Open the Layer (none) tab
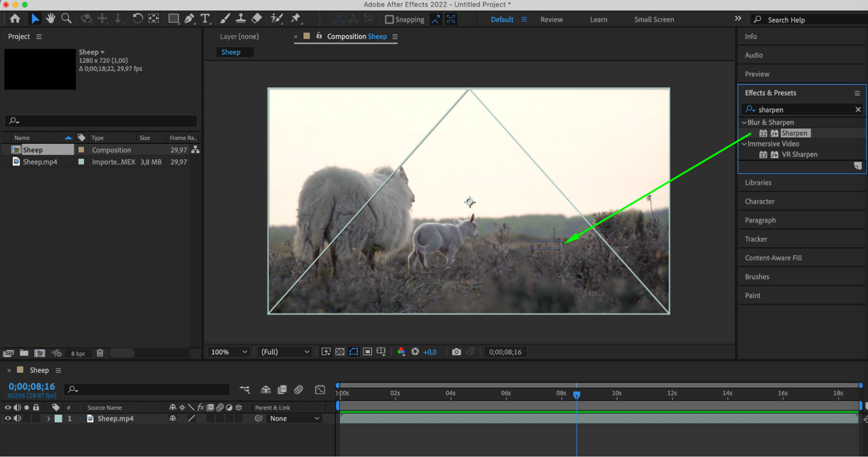 pyautogui.click(x=239, y=36)
